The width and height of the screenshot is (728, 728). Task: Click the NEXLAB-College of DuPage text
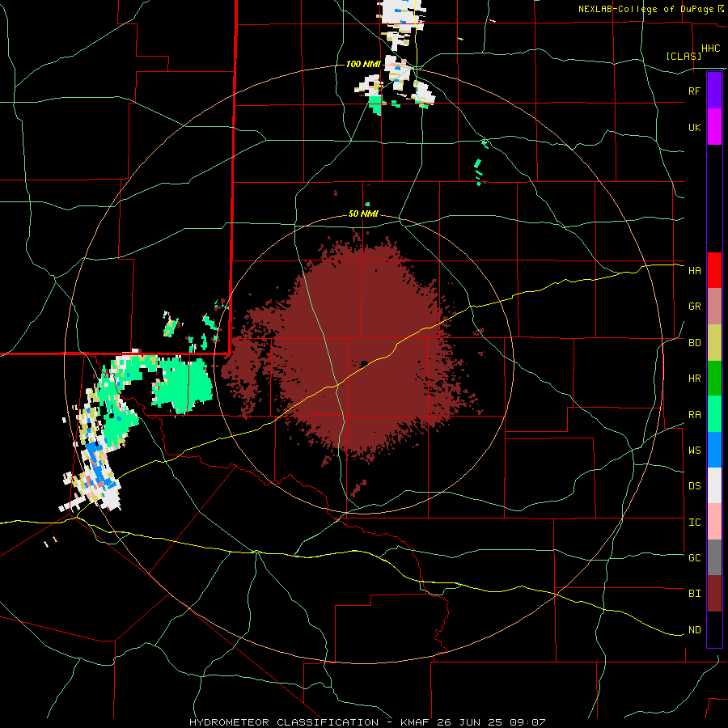(x=646, y=9)
